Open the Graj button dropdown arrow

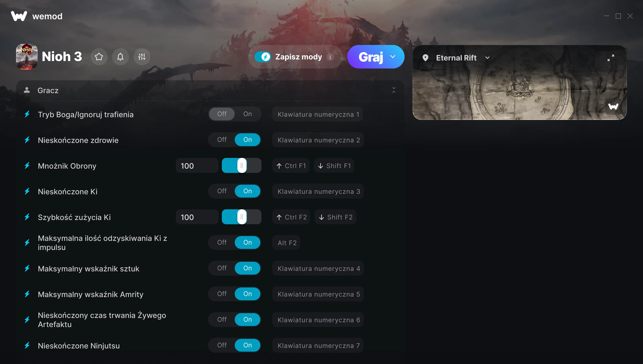pos(393,57)
